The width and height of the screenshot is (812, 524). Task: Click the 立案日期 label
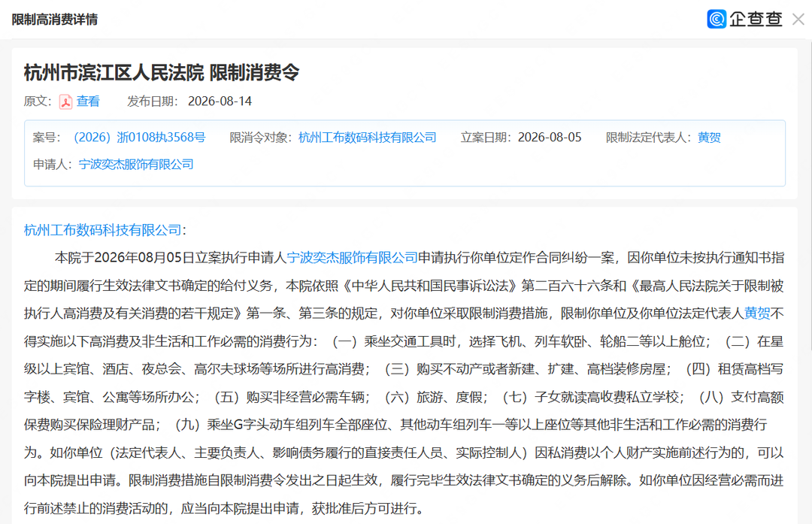(x=486, y=138)
